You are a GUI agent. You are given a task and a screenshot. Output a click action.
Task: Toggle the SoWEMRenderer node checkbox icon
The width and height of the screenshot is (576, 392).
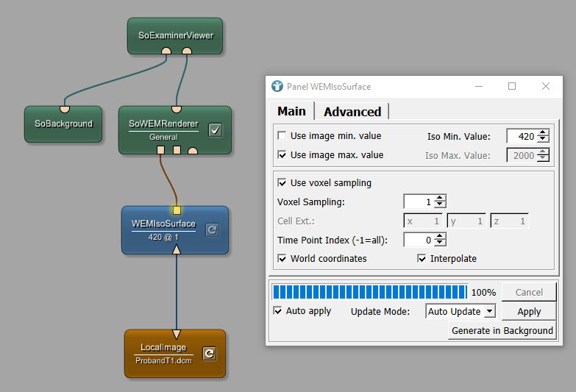coord(215,130)
